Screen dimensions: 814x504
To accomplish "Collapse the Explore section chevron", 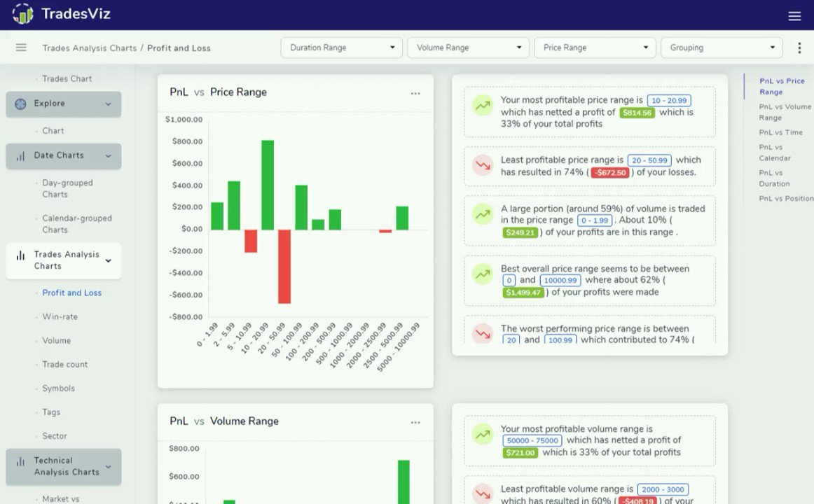I will (108, 104).
